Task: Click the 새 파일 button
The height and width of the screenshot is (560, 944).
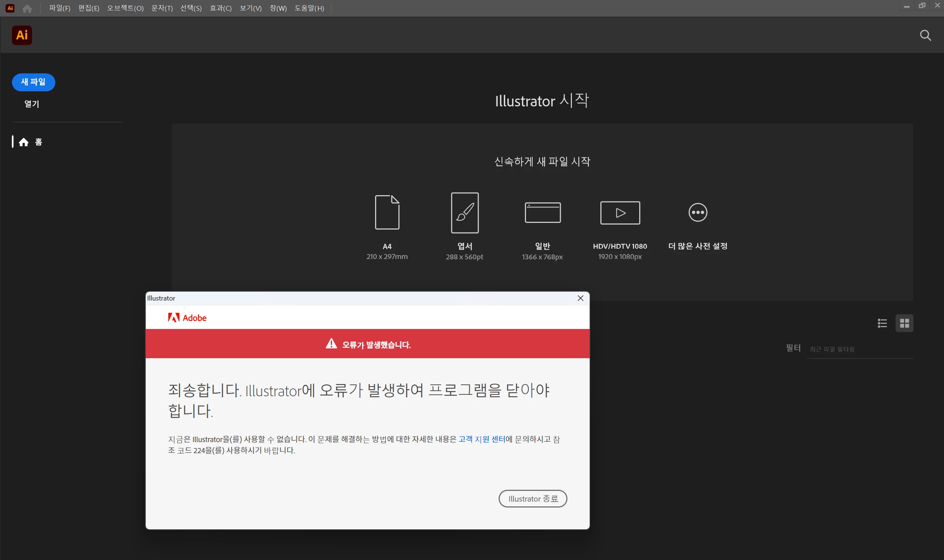Action: [x=33, y=82]
